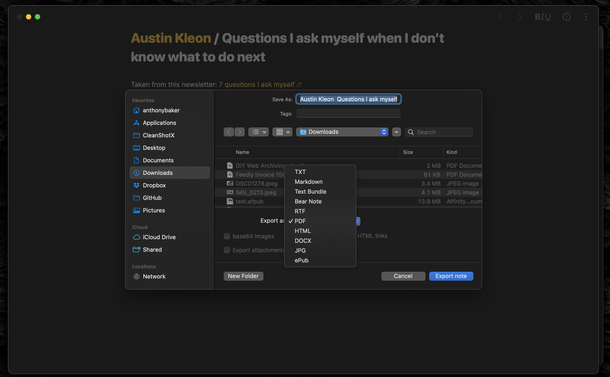Open the Downloads location popup
Viewport: 610px width, 377px height.
[342, 132]
